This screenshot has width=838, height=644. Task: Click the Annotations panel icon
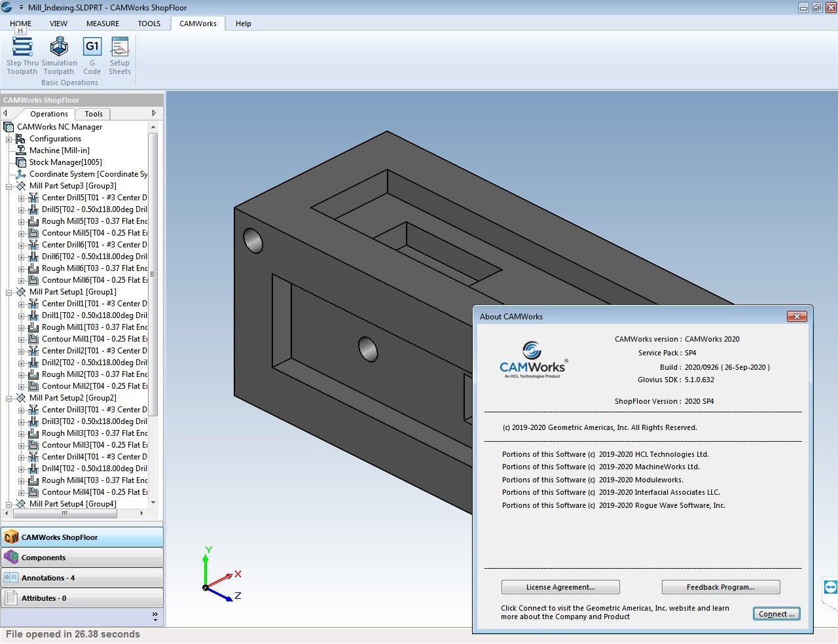pyautogui.click(x=11, y=578)
